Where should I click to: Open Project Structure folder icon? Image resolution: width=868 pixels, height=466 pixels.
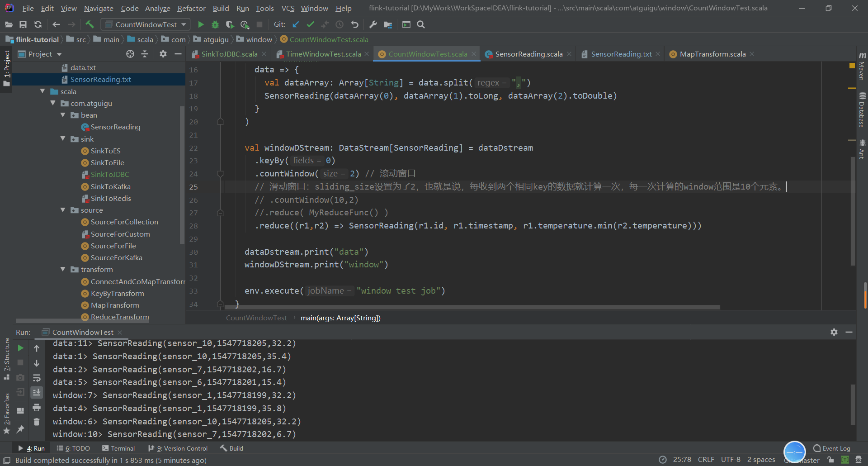pyautogui.click(x=388, y=24)
